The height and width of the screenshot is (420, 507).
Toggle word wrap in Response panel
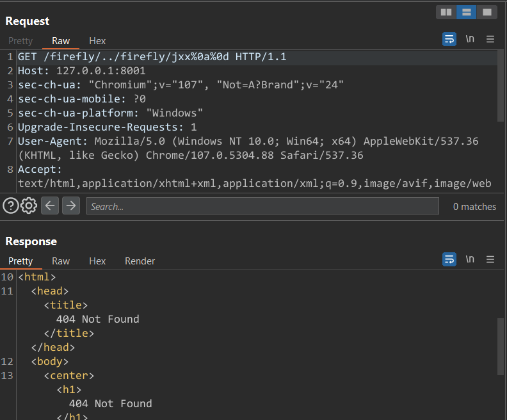point(449,259)
